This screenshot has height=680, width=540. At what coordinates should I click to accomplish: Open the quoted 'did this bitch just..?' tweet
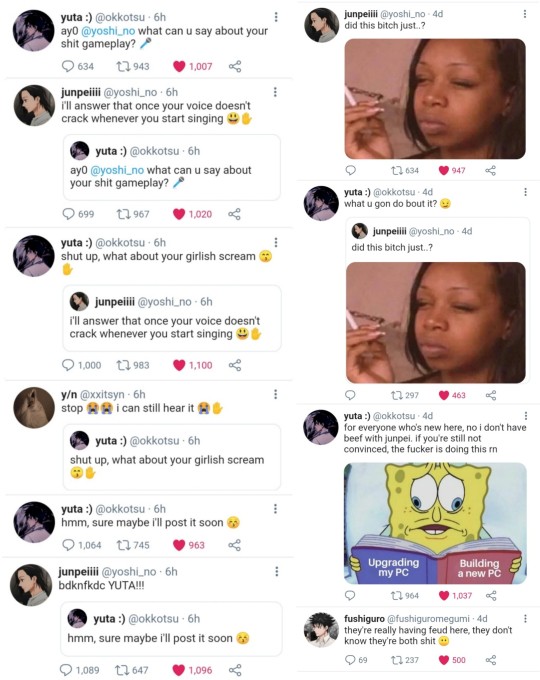438,301
